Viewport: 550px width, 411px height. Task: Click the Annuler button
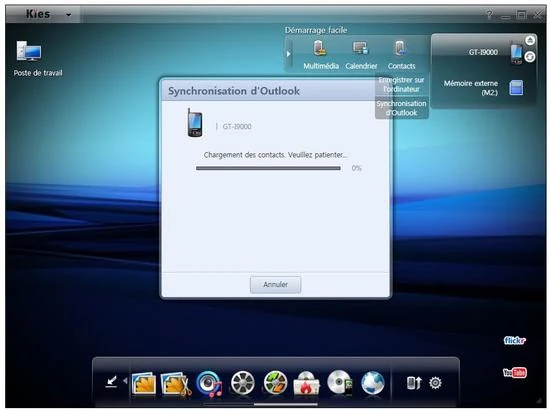pyautogui.click(x=275, y=284)
